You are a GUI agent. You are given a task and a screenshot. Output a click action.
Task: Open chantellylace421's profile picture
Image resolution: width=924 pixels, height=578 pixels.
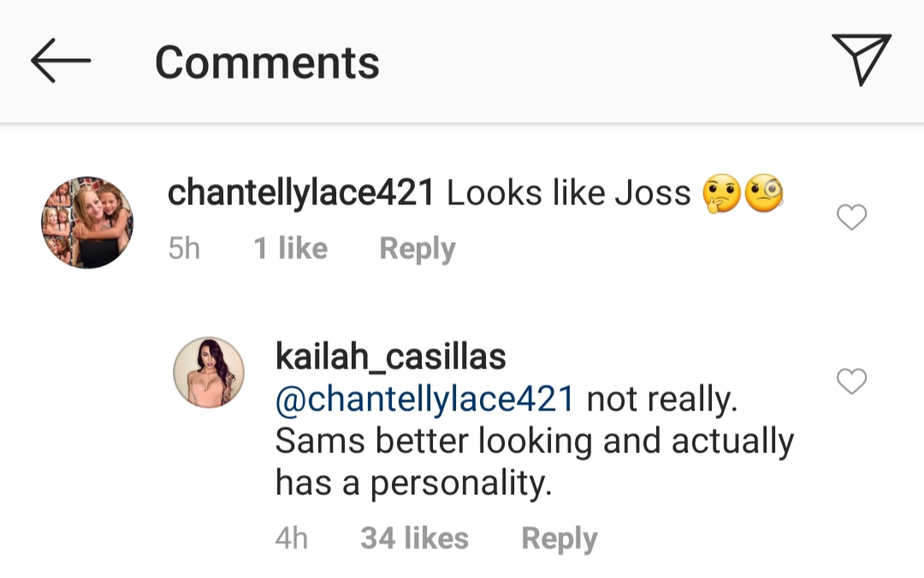87,223
